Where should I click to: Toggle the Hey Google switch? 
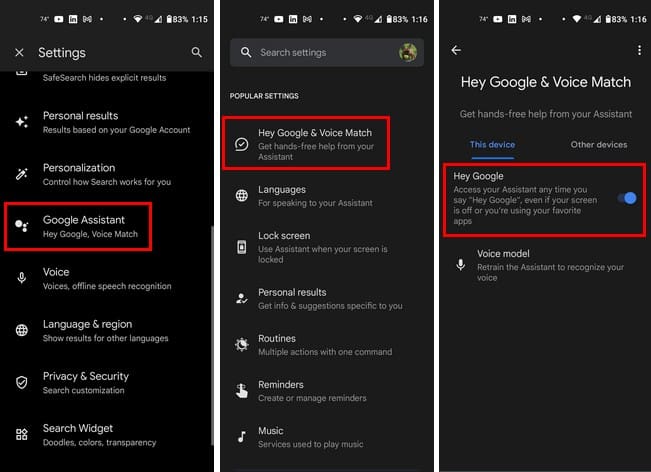(627, 198)
